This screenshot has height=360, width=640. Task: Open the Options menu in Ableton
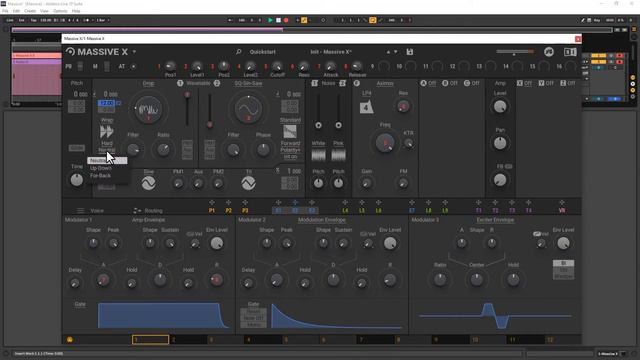click(60, 11)
